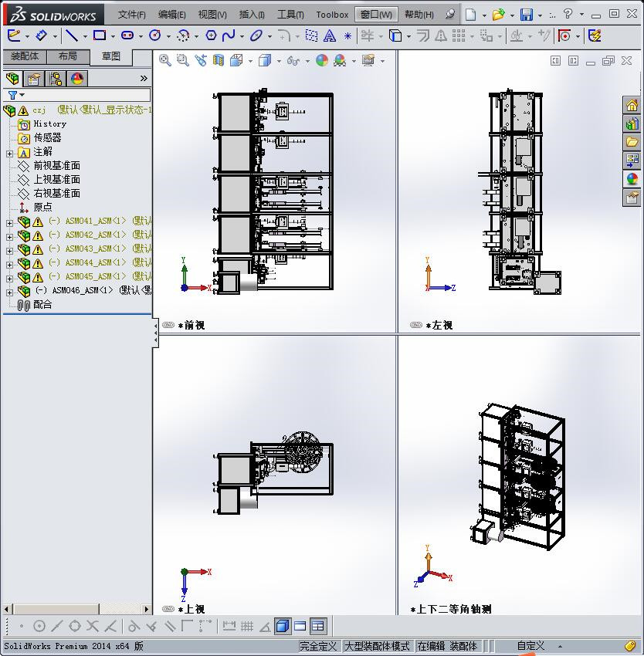644x656 pixels.
Task: Open the DisplayManager tab
Action: (x=77, y=78)
